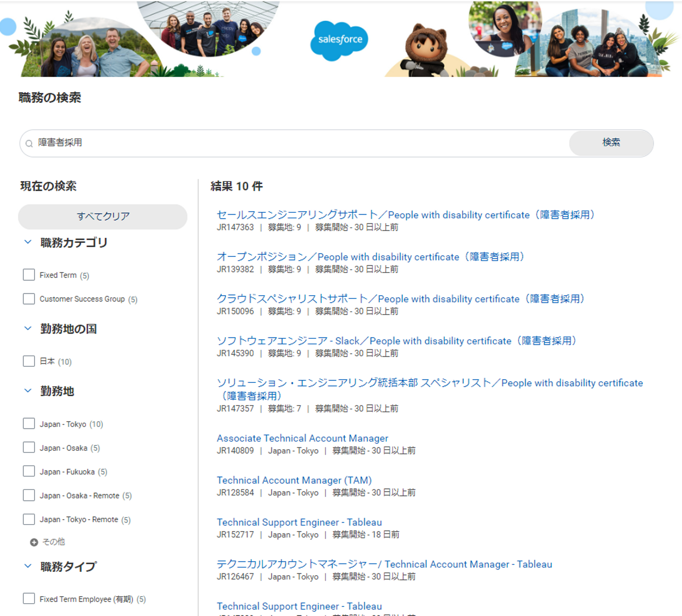Viewport: 682px width, 616px height.
Task: Collapse the 職務タイプ filter section
Action: pos(28,566)
